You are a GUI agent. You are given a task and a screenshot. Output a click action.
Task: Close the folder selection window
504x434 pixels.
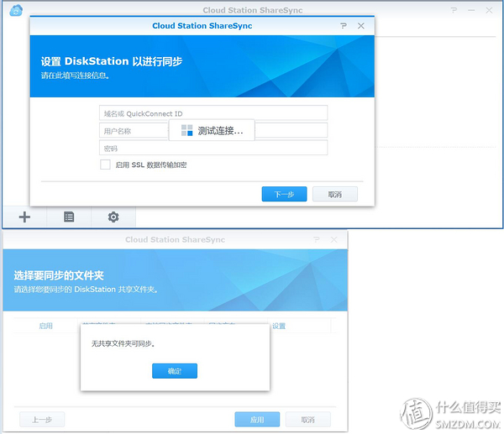[334, 239]
